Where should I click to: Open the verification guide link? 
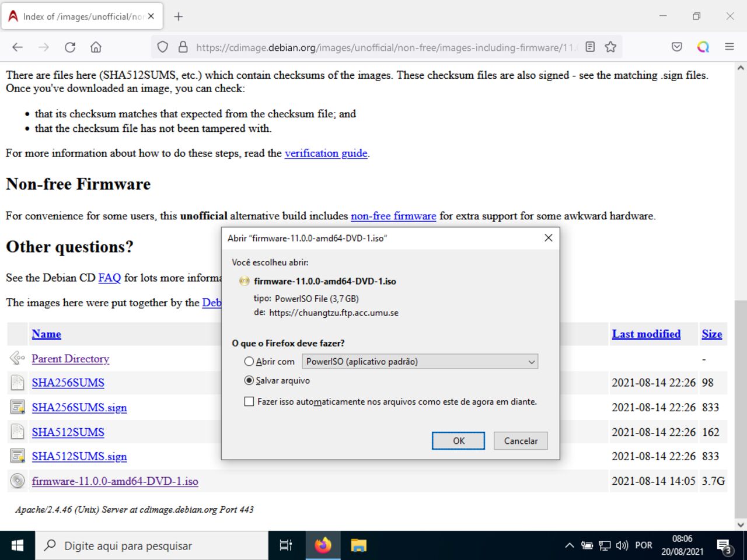tap(326, 153)
